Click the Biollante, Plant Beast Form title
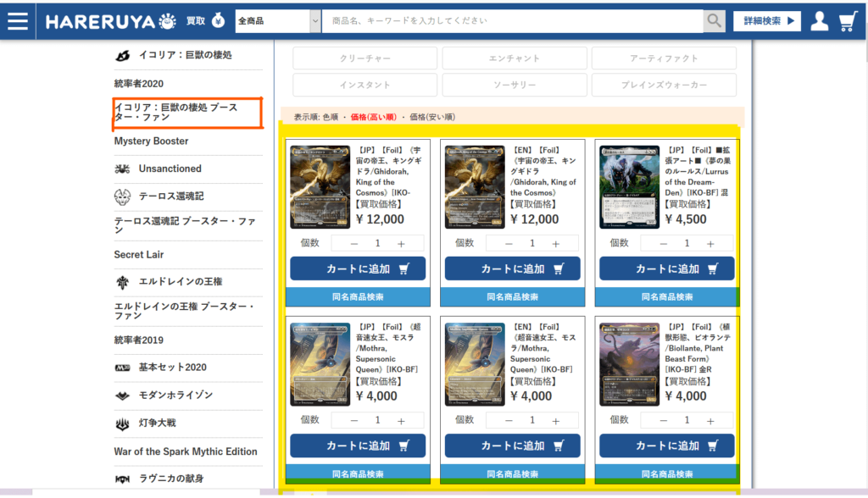The width and height of the screenshot is (868, 498). coord(698,348)
